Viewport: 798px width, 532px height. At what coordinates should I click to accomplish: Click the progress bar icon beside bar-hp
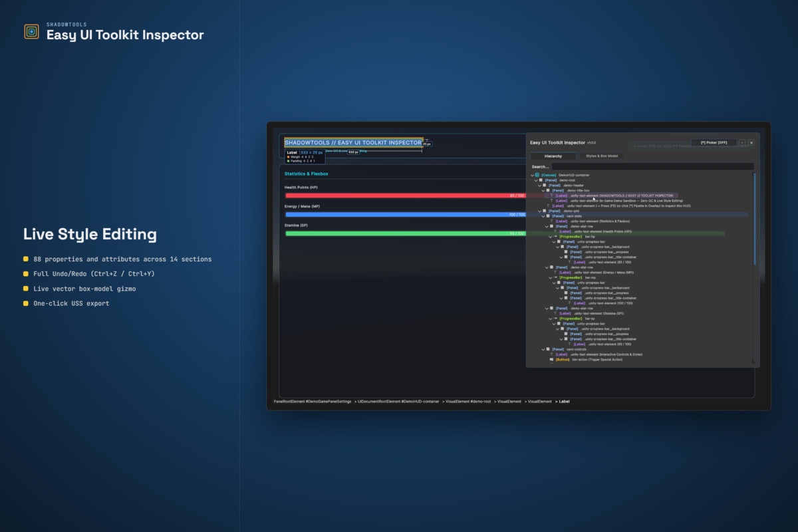click(x=555, y=236)
